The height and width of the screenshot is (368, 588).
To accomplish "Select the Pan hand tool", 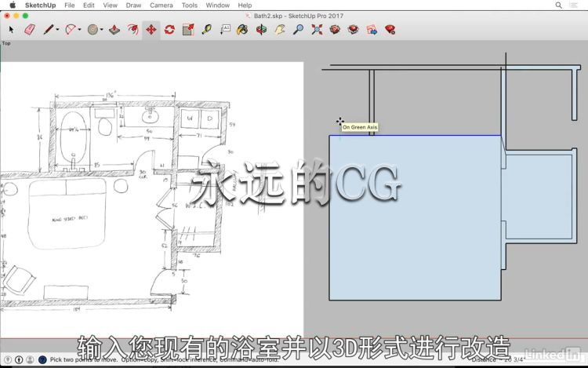I will click(x=280, y=29).
